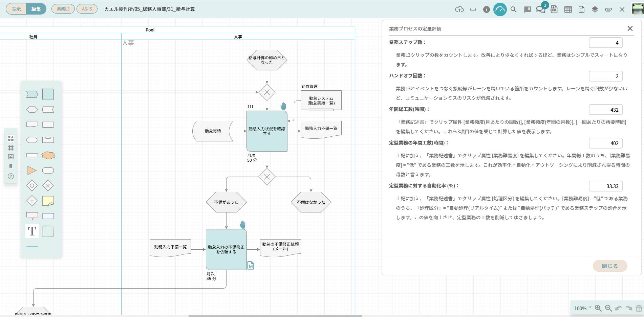The width and height of the screenshot is (644, 317).
Task: Select the yellow sticky note shape
Action: (x=48, y=201)
